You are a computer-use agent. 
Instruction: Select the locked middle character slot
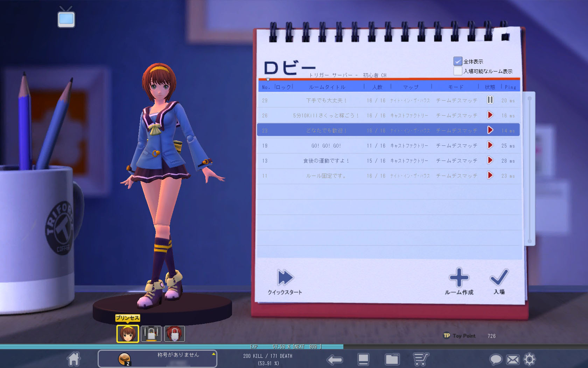pyautogui.click(x=151, y=334)
